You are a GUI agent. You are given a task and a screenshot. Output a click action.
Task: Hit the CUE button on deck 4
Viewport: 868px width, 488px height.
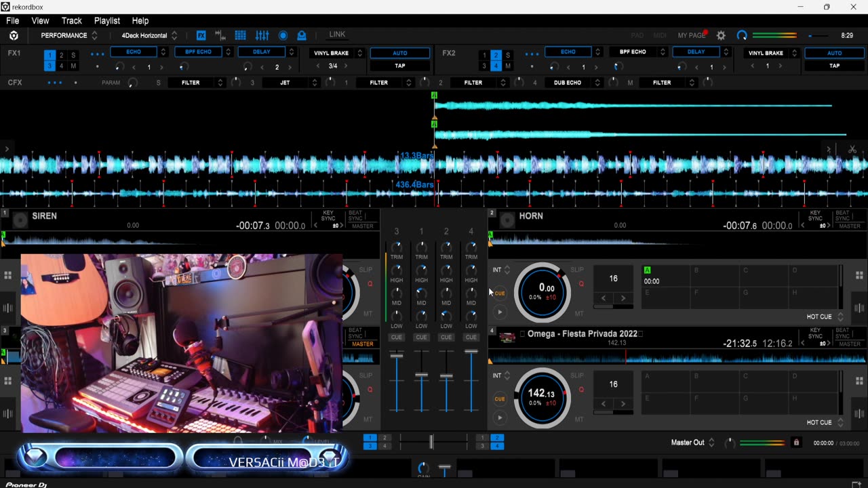(x=499, y=399)
